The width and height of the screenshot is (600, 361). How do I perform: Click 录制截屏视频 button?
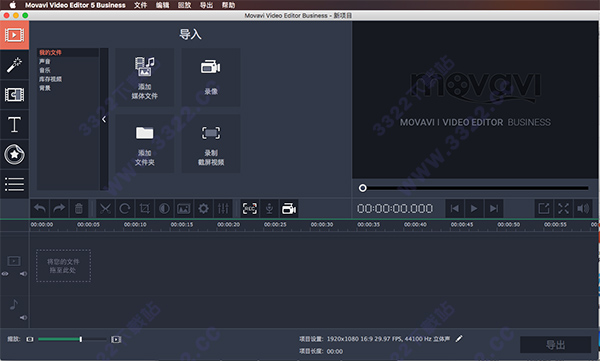(211, 144)
